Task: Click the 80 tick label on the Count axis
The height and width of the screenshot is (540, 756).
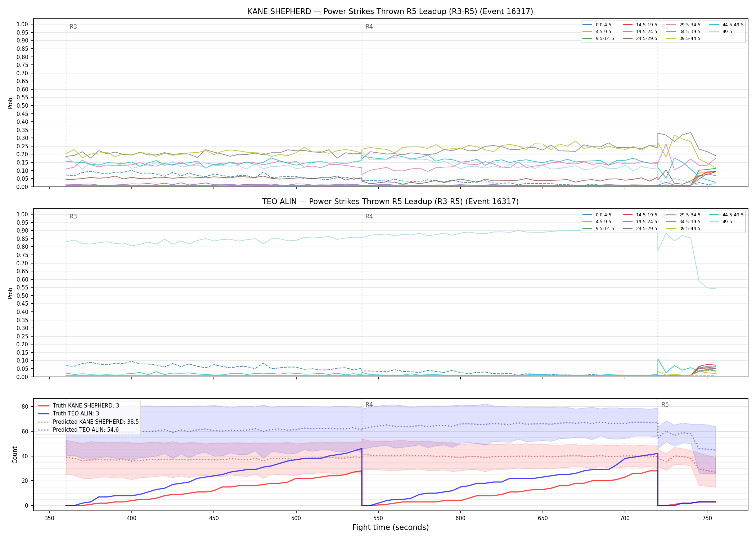Action: tap(25, 407)
